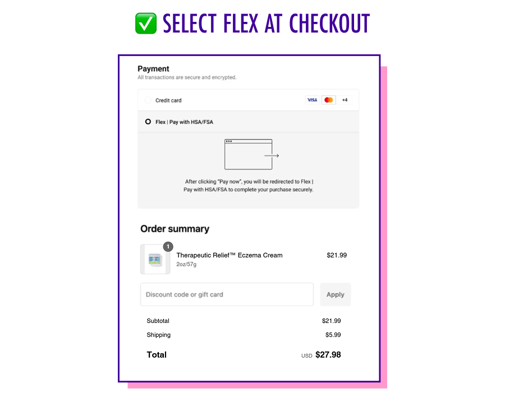
Task: Click the 2oz/57g size label
Action: [186, 264]
